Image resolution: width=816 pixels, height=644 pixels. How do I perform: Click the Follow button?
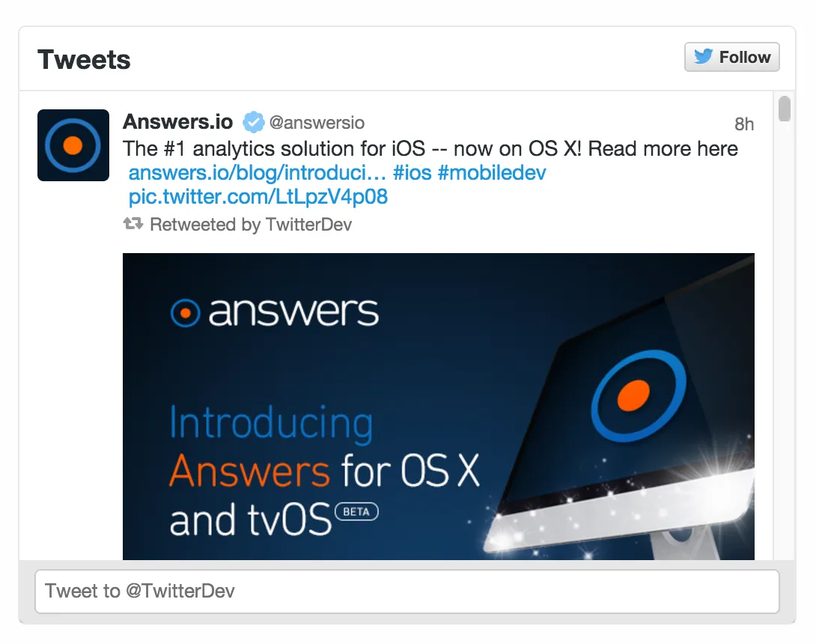click(x=731, y=57)
